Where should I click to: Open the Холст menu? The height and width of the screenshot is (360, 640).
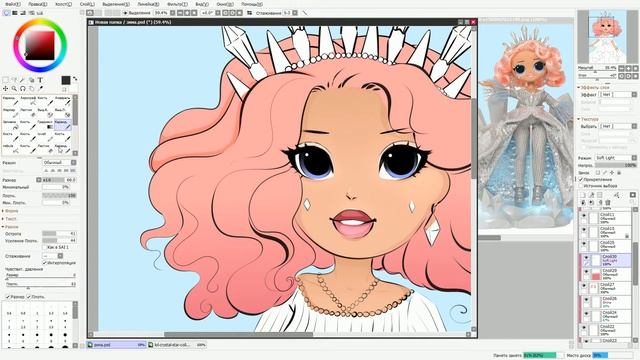click(x=63, y=4)
